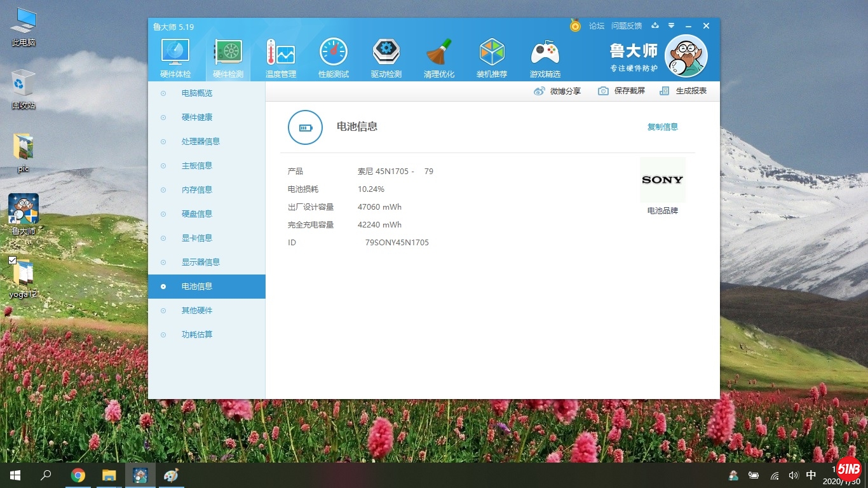Click the gold medal icon in title bar
Screen dimensions: 868x488
(x=575, y=26)
